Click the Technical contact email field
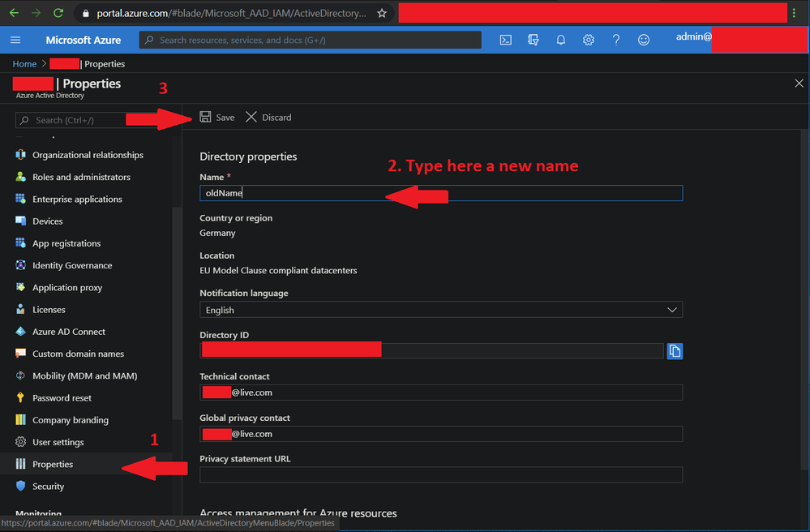810x532 pixels. pyautogui.click(x=441, y=393)
